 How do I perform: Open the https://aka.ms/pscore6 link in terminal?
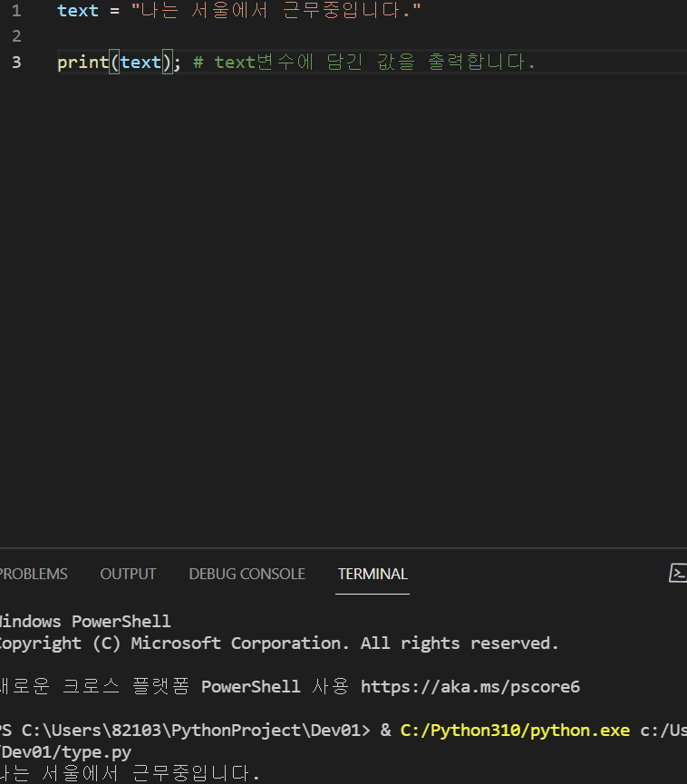point(470,686)
